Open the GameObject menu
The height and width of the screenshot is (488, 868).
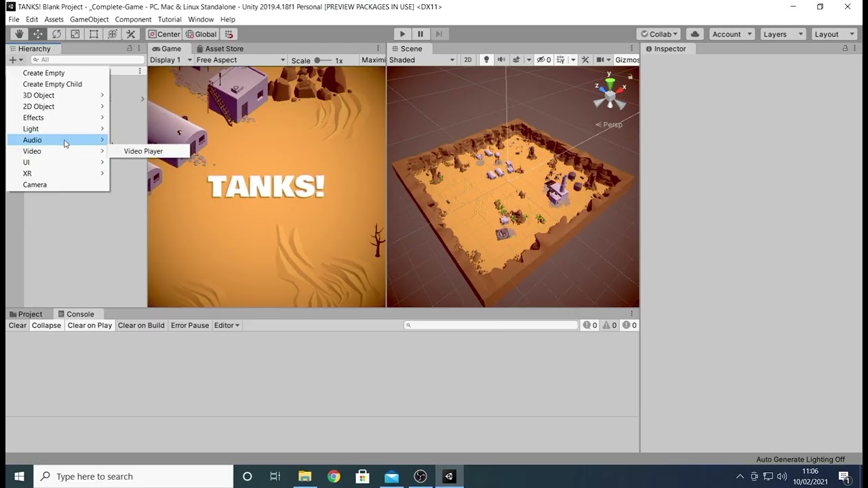coord(89,19)
